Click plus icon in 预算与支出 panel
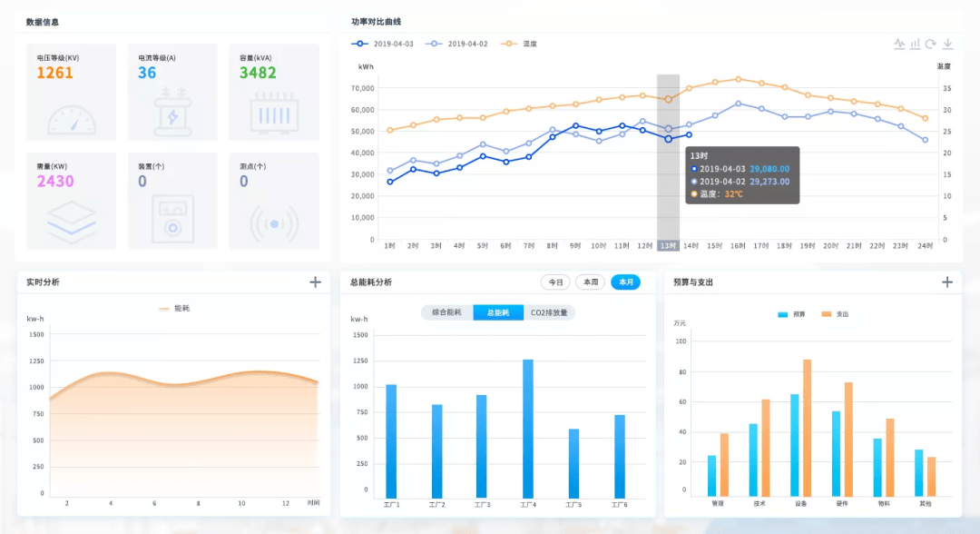This screenshot has height=534, width=980. pyautogui.click(x=946, y=282)
